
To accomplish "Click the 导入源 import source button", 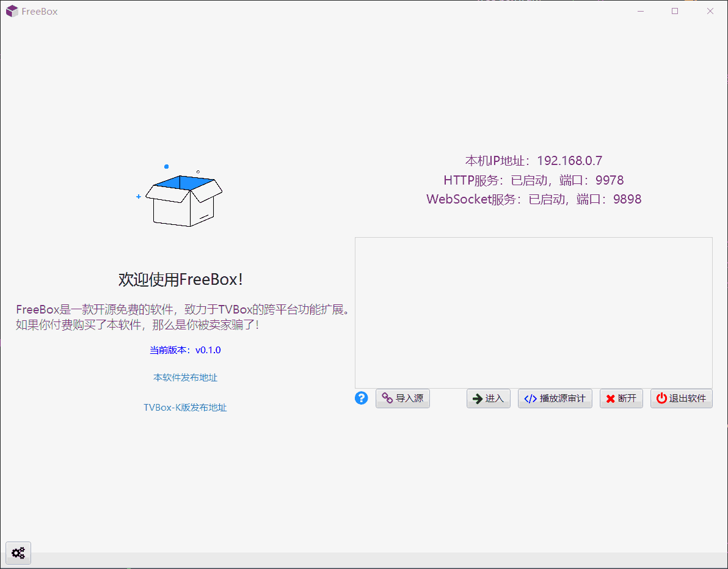I will (402, 398).
